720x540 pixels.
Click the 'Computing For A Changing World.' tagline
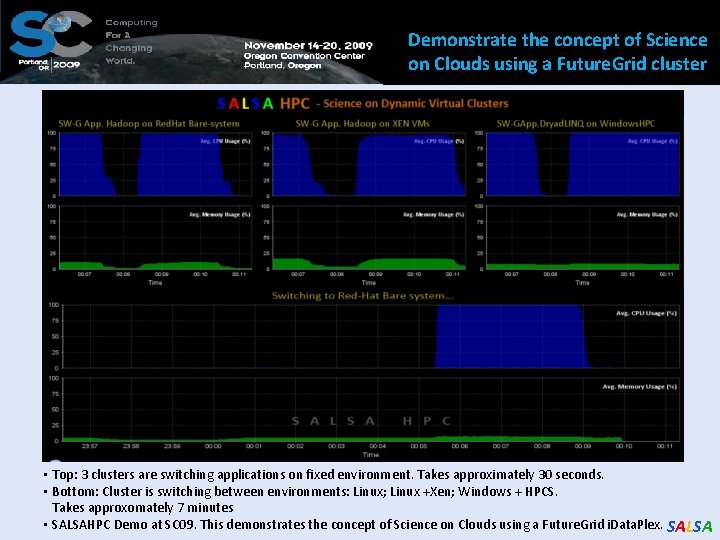131,41
